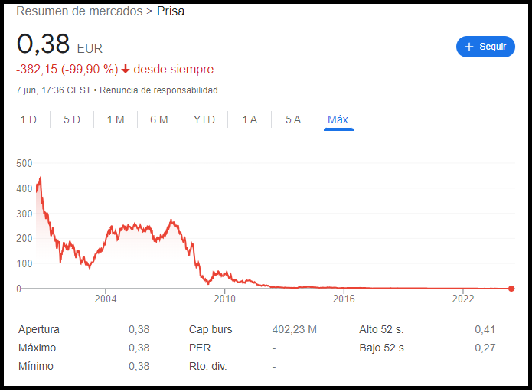Click the 2010 x-axis year label
Viewport: 532px width, 392px height.
point(225,299)
